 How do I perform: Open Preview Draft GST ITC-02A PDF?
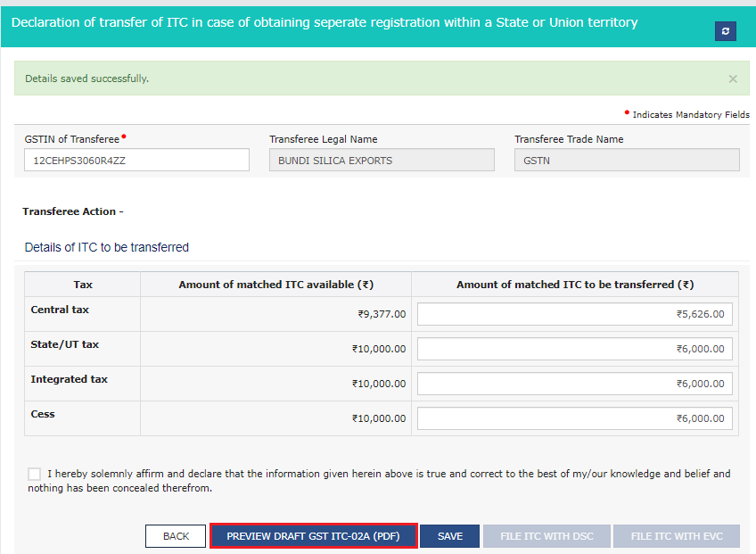(313, 536)
